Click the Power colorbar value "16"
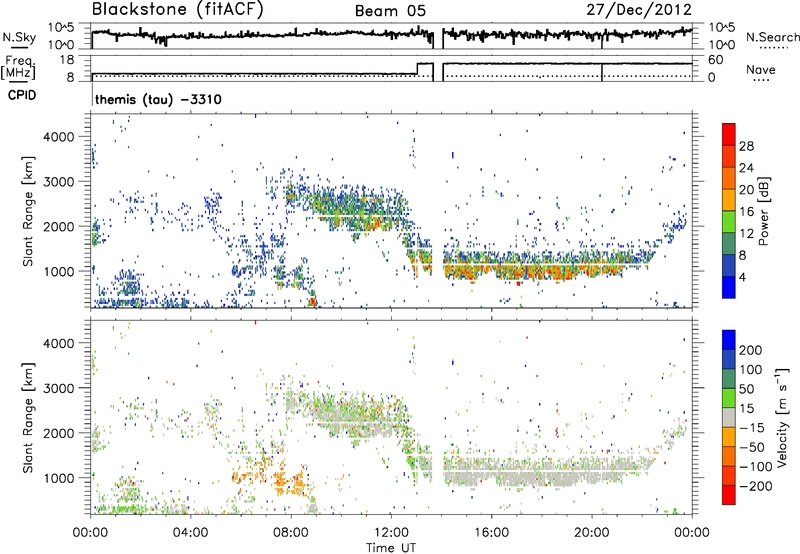Screen dimensions: 800x554 click(746, 212)
